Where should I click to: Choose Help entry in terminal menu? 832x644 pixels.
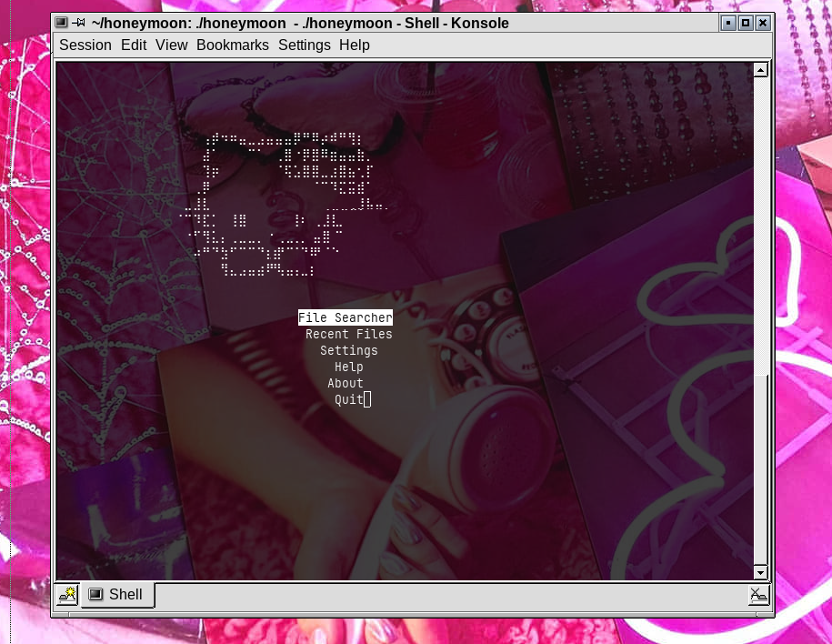tap(348, 367)
